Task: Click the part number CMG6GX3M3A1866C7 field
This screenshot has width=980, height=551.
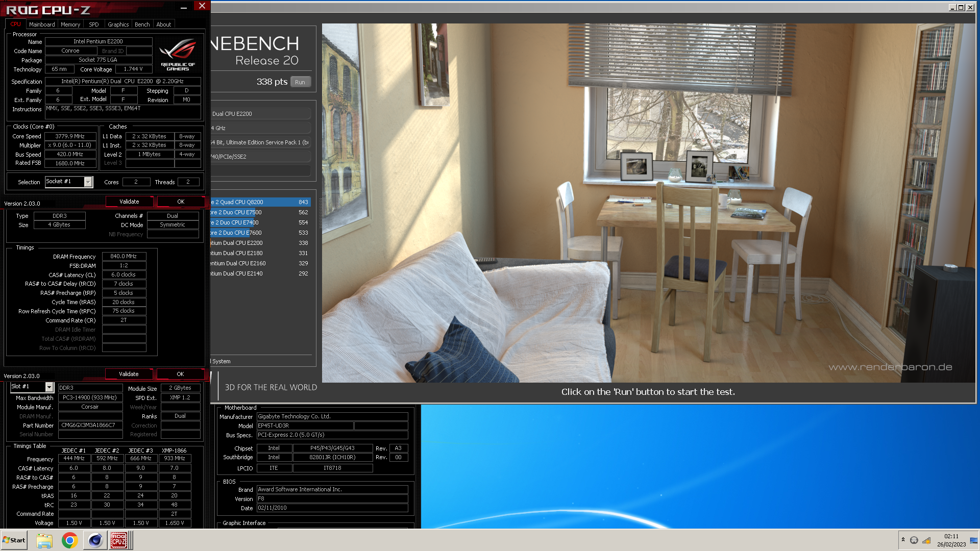Action: click(90, 425)
